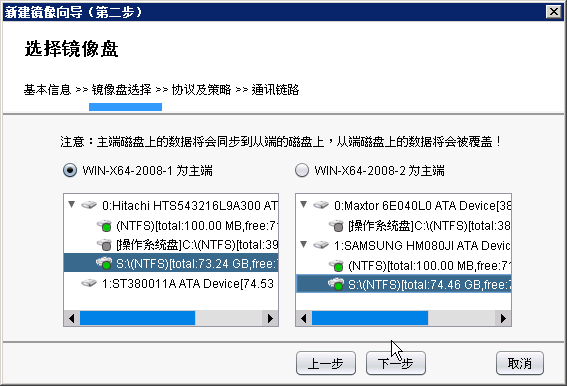This screenshot has width=567, height=386.
Task: Click left disk list scroll-right arrow
Action: (x=270, y=318)
